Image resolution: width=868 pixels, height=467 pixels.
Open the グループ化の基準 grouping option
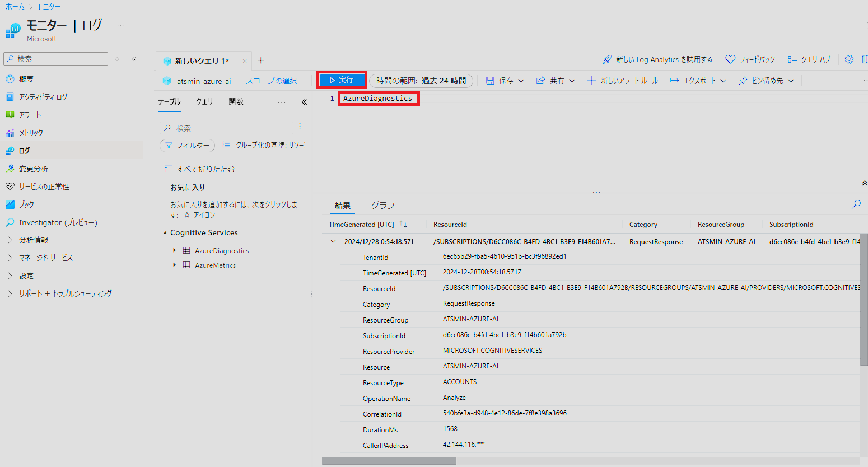(x=263, y=145)
